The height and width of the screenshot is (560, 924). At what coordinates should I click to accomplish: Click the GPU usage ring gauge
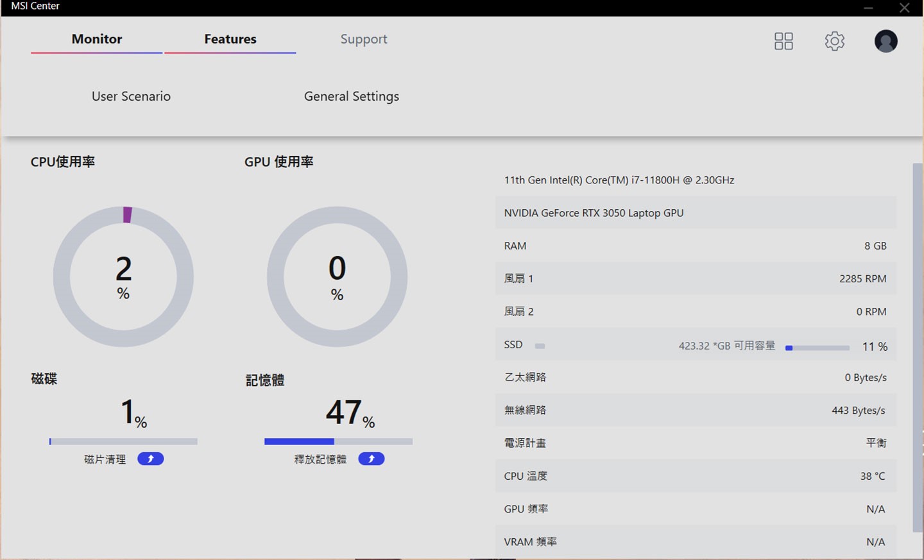tap(337, 276)
